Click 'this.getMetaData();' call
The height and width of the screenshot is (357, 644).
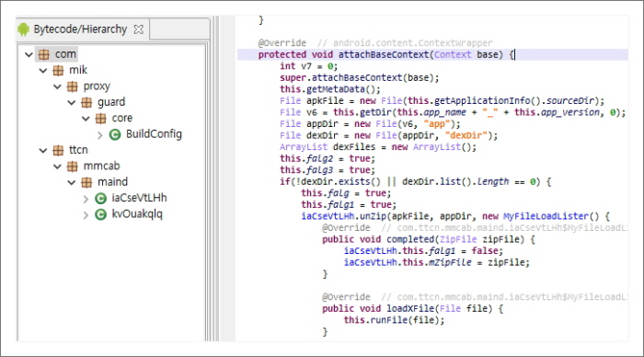click(x=330, y=89)
